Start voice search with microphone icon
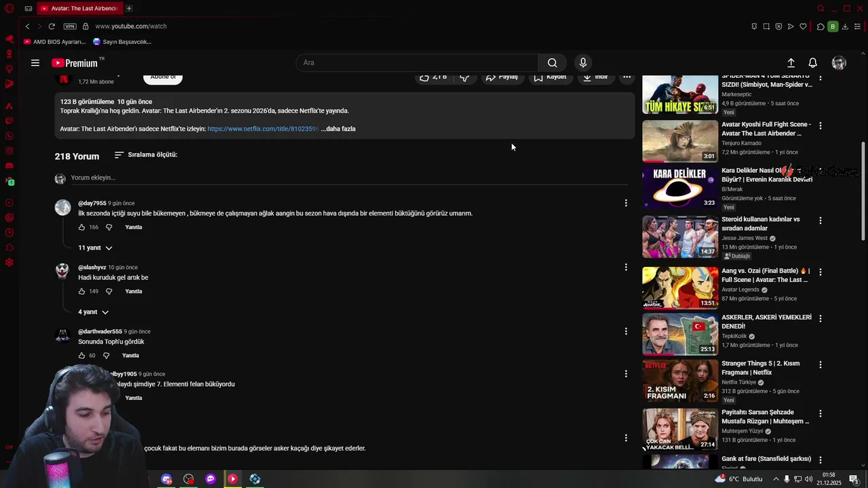This screenshot has height=488, width=868. [x=583, y=63]
